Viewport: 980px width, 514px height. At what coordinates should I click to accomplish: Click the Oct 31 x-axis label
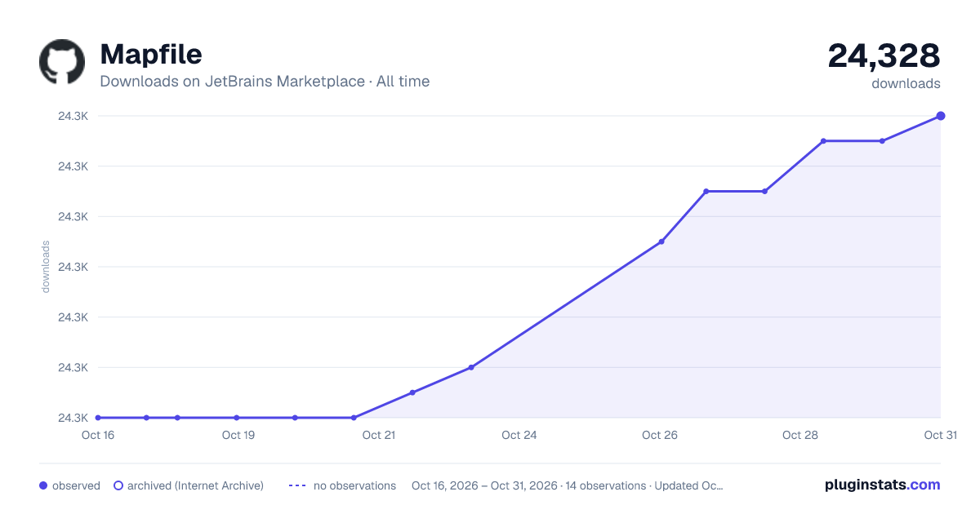(x=940, y=435)
